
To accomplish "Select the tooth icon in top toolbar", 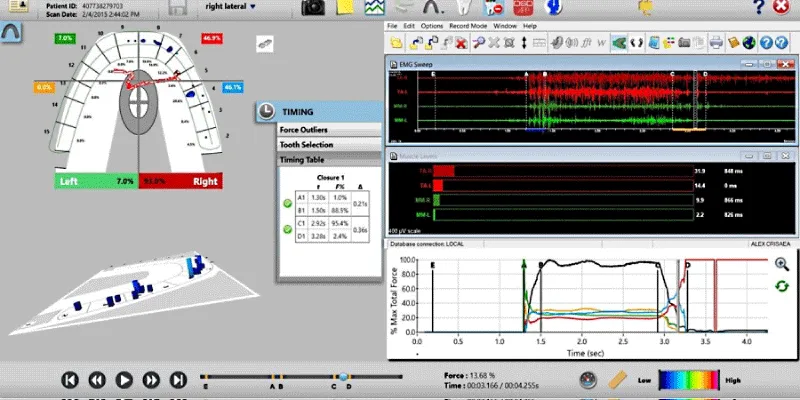I will pyautogui.click(x=465, y=7).
